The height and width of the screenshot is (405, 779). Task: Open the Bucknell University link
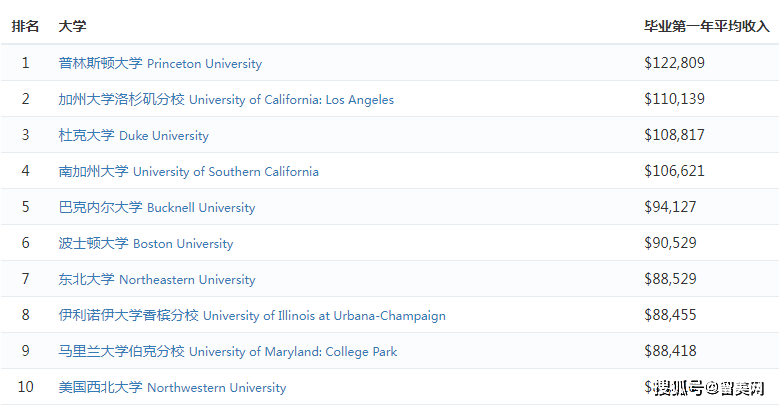coord(157,208)
